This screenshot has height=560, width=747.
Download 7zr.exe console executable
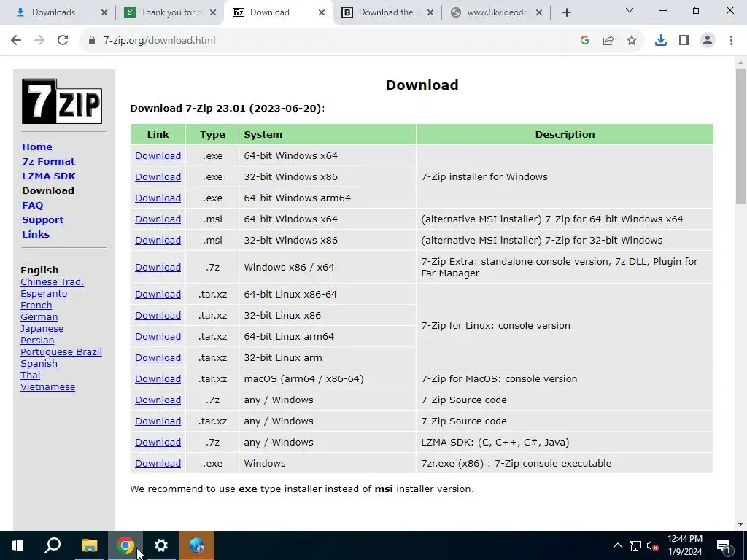pyautogui.click(x=158, y=463)
